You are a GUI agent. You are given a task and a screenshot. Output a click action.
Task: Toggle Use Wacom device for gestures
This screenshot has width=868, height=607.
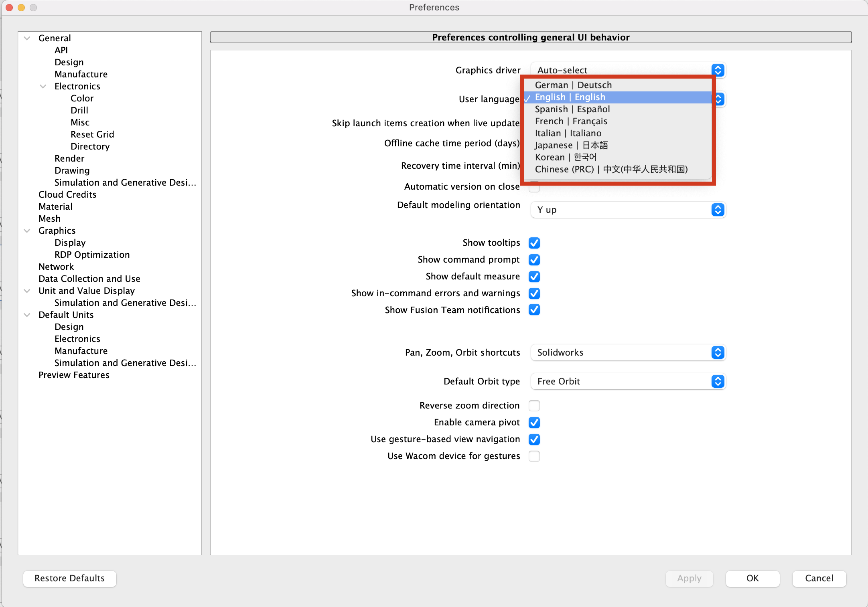(x=534, y=456)
